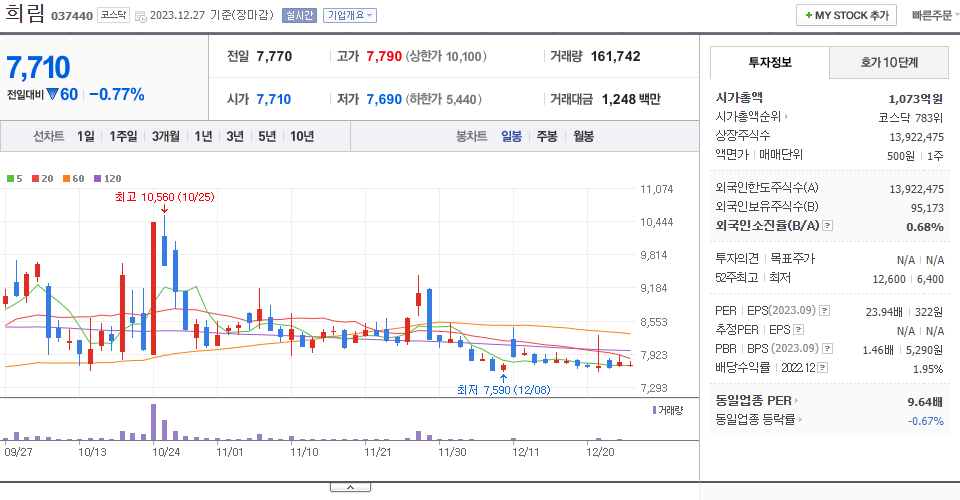Image resolution: width=960 pixels, height=500 pixels.
Task: Open the 기업개요 dropdown
Action: point(350,15)
